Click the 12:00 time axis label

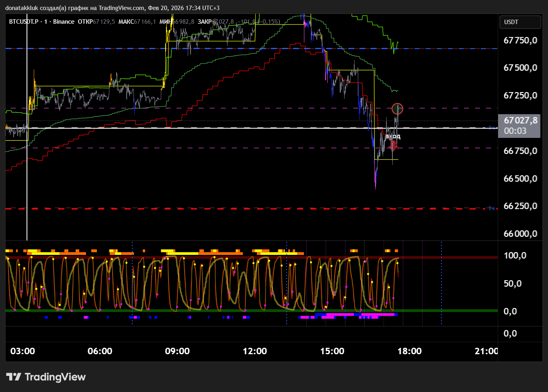(x=255, y=351)
